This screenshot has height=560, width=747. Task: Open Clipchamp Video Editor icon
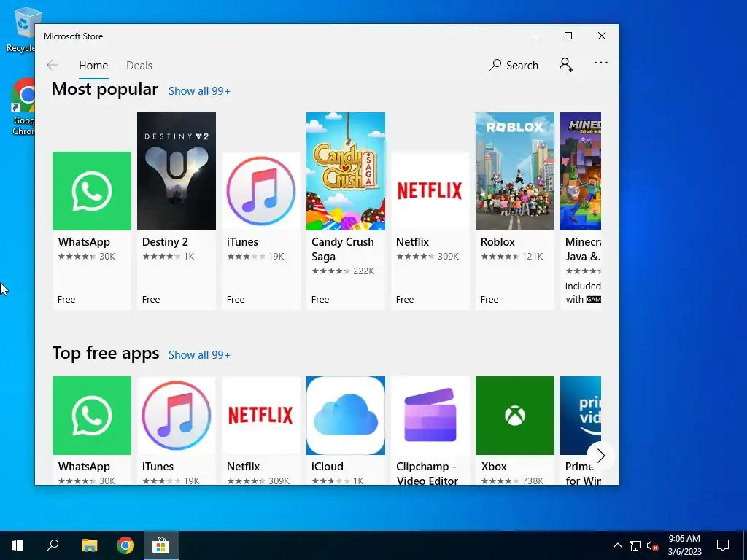point(430,415)
